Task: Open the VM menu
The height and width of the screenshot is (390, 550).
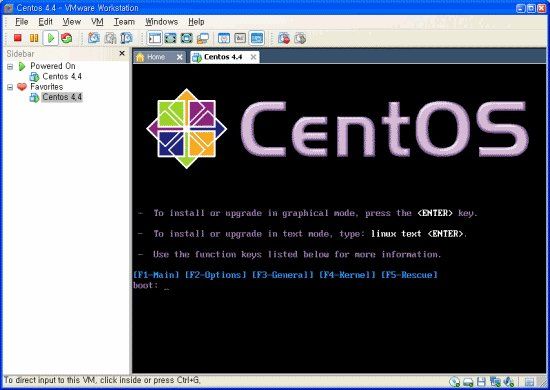Action: [97, 22]
